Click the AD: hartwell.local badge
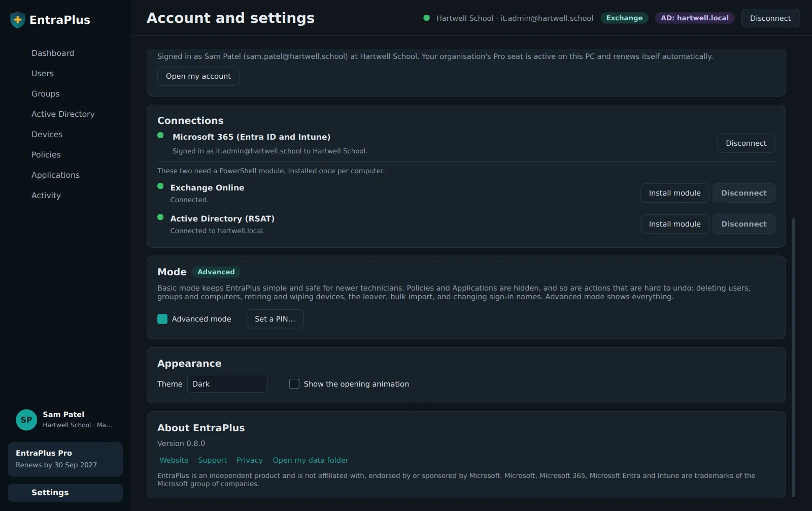812x511 pixels. click(x=695, y=18)
